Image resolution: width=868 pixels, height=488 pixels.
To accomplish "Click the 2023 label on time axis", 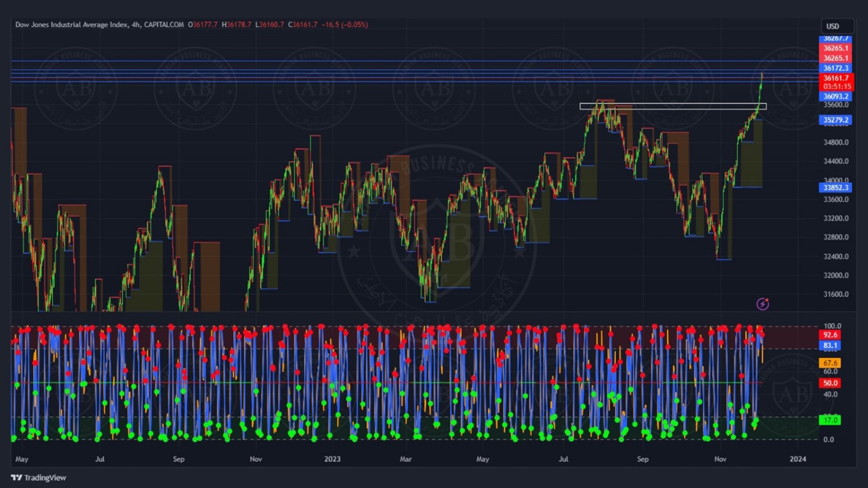I will point(332,459).
